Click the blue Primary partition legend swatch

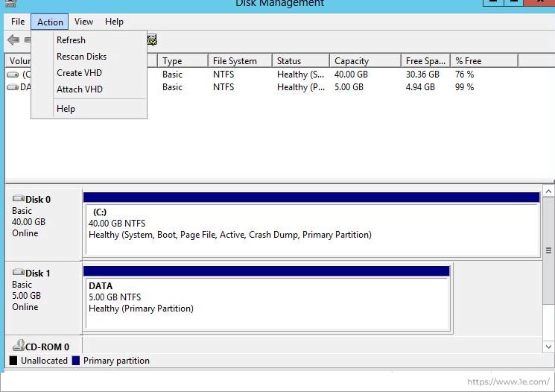point(76,361)
